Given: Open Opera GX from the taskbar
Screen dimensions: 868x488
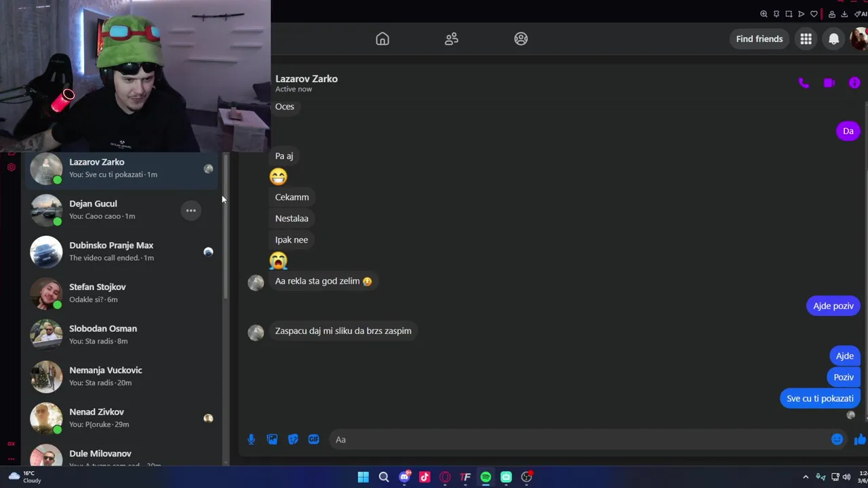Looking at the screenshot, I should (x=445, y=477).
